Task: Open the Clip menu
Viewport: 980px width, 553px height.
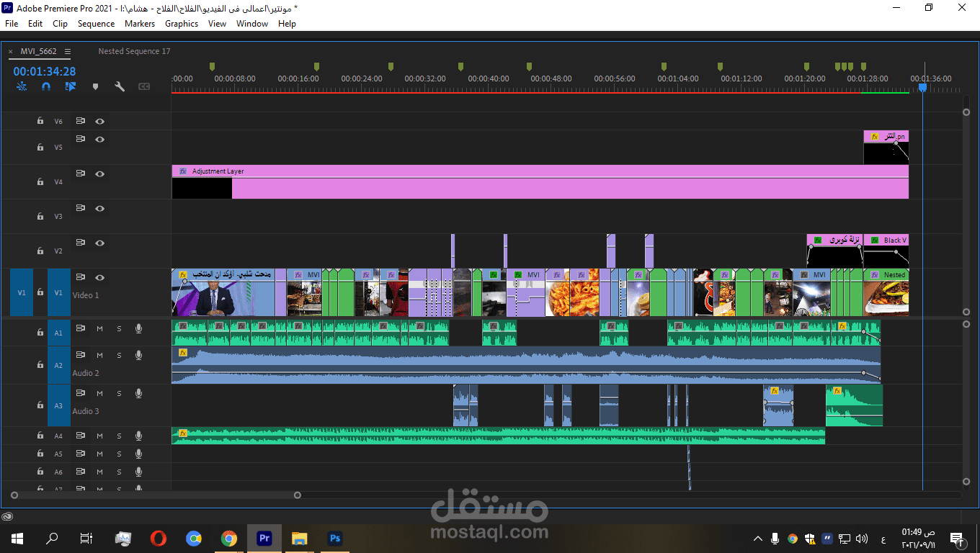Action: tap(61, 24)
